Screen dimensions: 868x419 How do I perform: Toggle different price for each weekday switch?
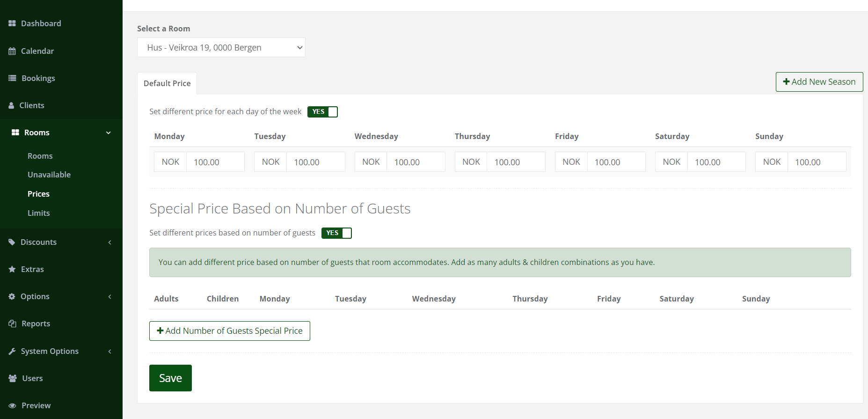322,112
